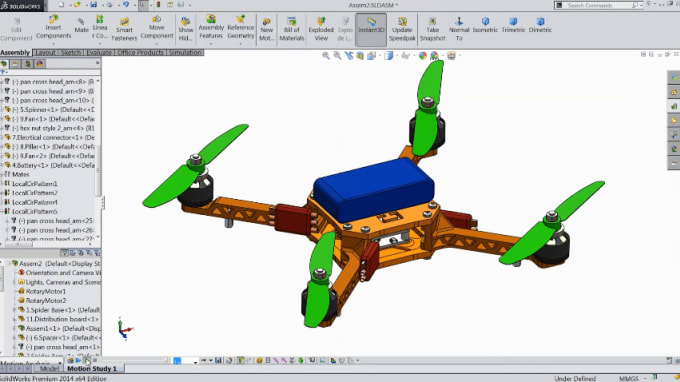
Task: Open the DisplayManager tab icon
Action: click(39, 64)
